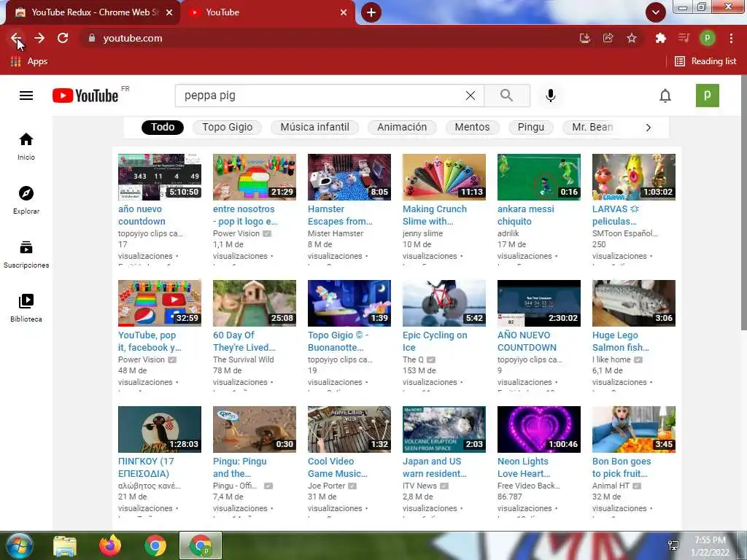Click the page vertical scrollbar
The height and width of the screenshot is (560, 747).
point(743,203)
